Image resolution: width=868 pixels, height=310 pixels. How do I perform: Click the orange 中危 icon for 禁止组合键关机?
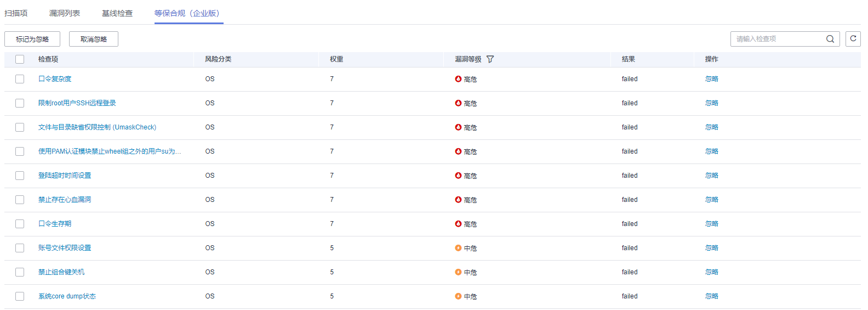coord(458,272)
